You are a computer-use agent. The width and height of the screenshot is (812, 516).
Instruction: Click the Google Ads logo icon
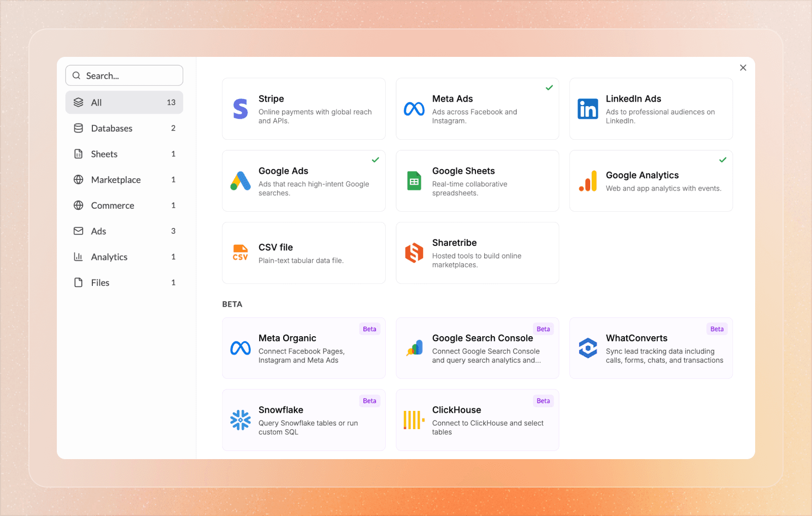(241, 181)
